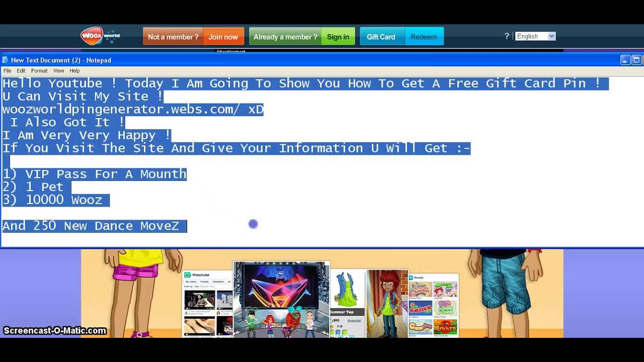Click the Join now button

pyautogui.click(x=223, y=37)
